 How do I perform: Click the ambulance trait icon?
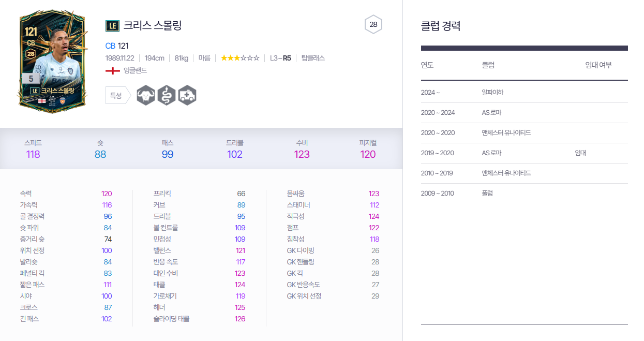[x=187, y=95]
